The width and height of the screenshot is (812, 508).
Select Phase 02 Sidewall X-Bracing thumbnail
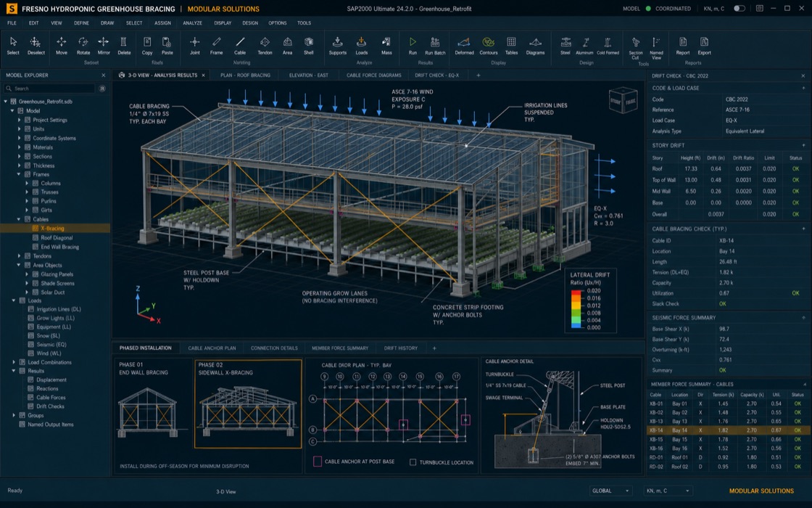[247, 403]
